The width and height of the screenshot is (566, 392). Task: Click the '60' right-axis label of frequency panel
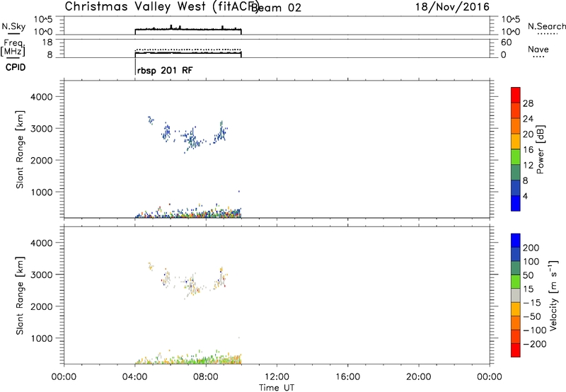(x=507, y=42)
